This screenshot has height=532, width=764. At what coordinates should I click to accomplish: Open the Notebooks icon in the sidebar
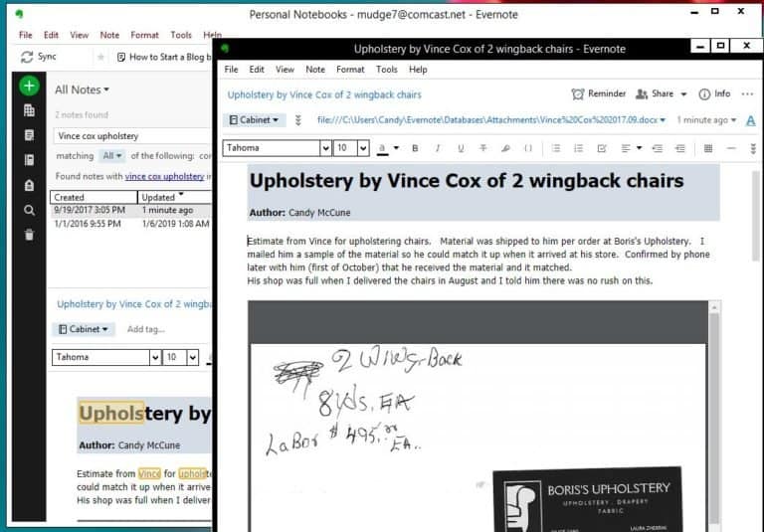click(29, 160)
